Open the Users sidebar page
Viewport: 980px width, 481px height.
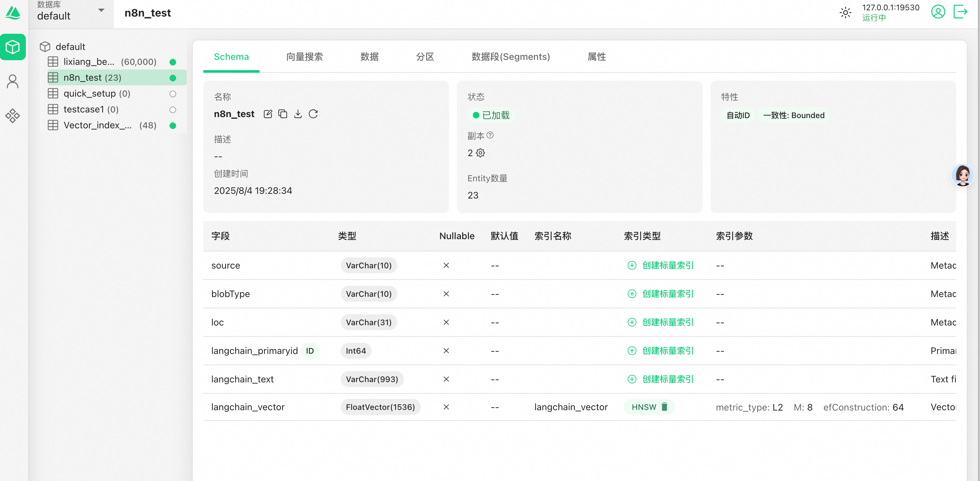click(13, 81)
